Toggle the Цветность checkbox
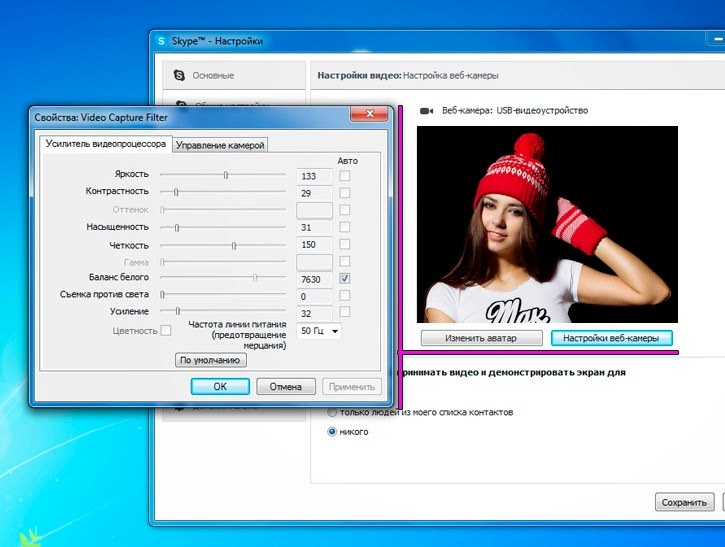Image resolution: width=725 pixels, height=547 pixels. point(166,331)
